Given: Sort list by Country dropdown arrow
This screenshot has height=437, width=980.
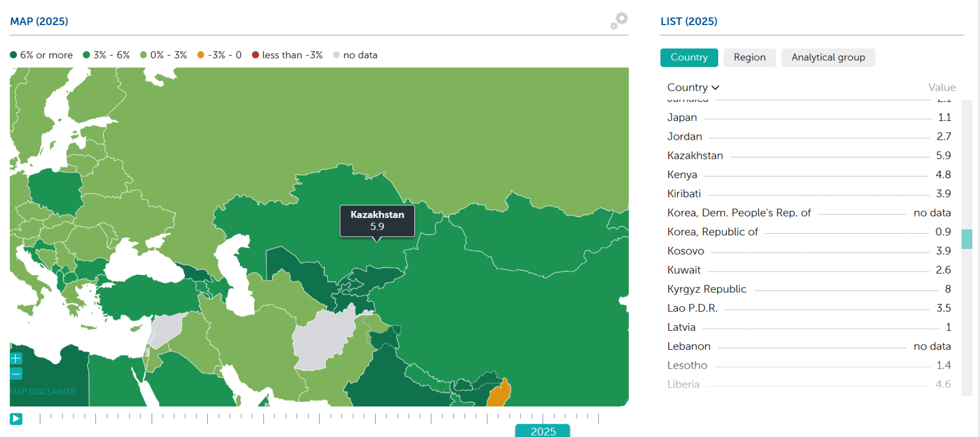Looking at the screenshot, I should pos(716,88).
